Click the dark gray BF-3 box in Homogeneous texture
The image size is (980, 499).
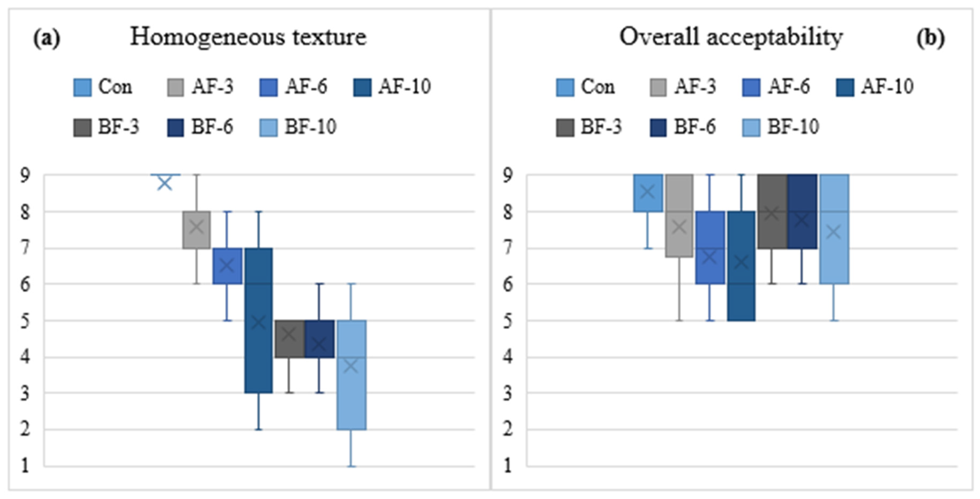290,338
